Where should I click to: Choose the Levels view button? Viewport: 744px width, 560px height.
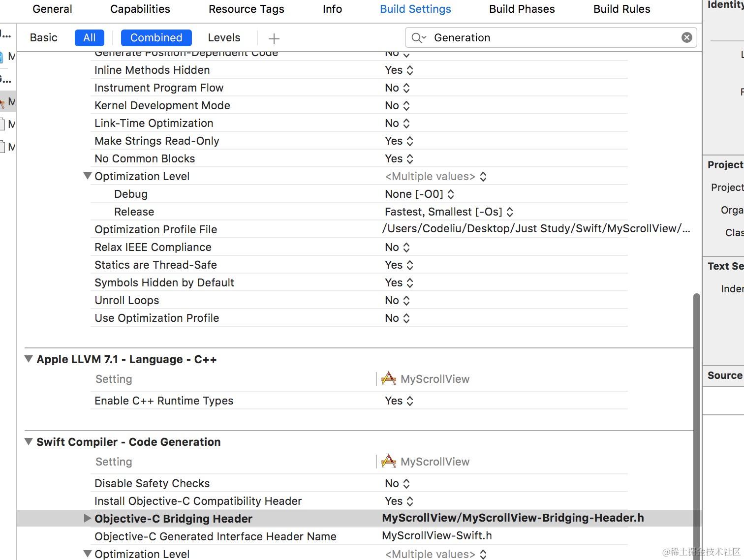click(x=224, y=38)
